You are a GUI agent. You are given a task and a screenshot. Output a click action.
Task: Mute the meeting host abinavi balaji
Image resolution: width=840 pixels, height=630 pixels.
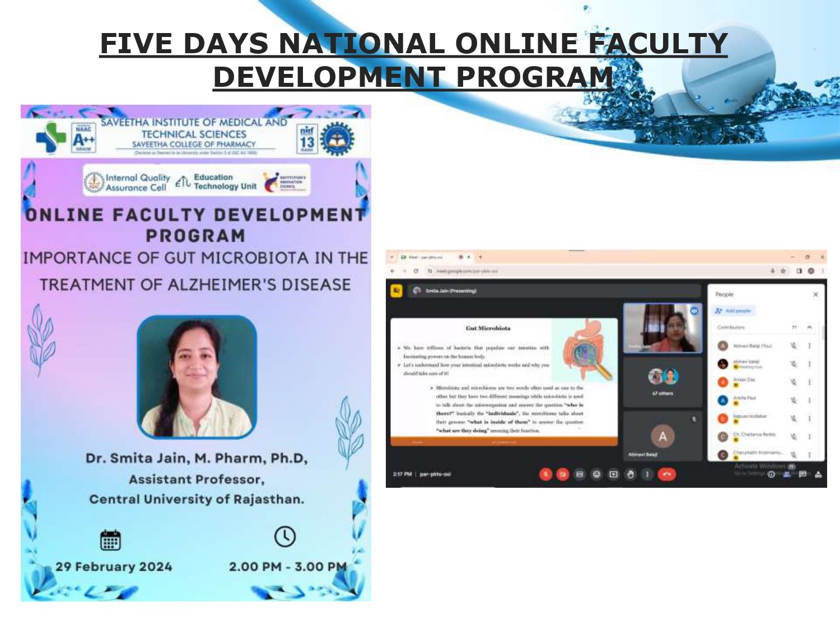tap(794, 364)
